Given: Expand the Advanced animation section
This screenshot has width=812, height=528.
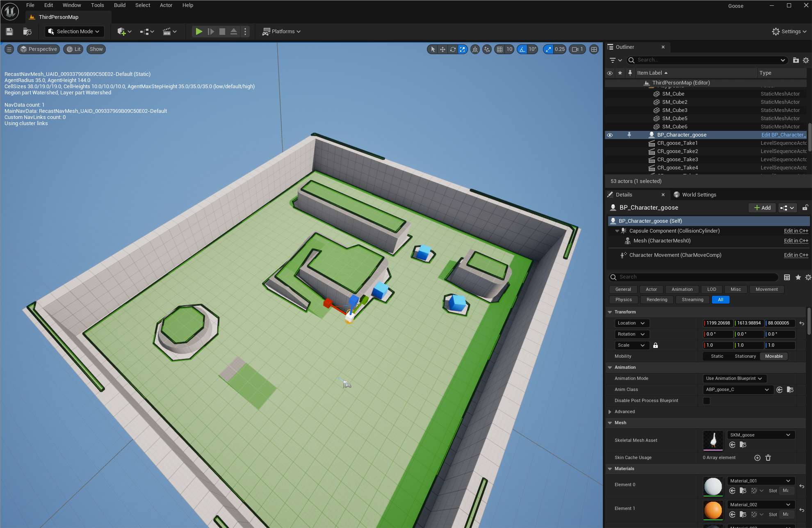Looking at the screenshot, I should pos(610,412).
